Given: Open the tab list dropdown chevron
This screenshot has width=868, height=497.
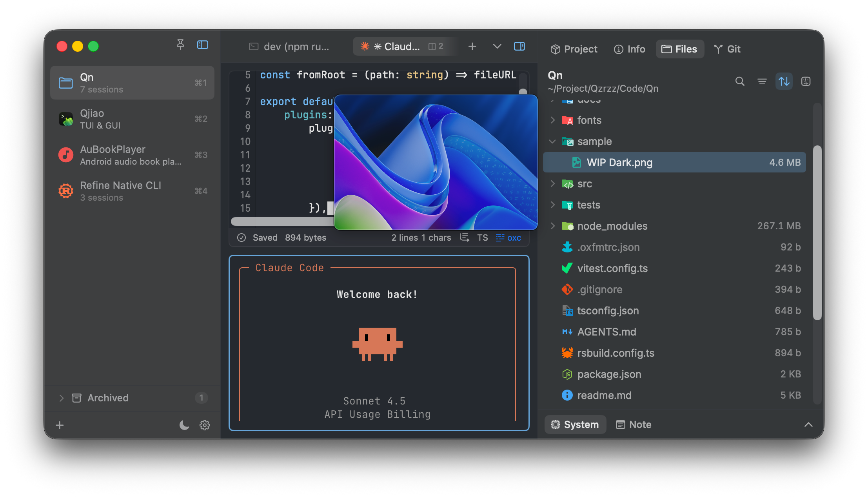Looking at the screenshot, I should (497, 47).
